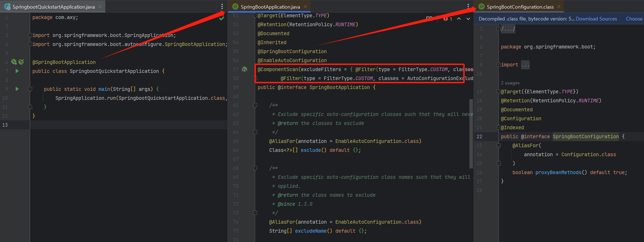
Task: Click line number 22 in right gutter
Action: click(x=479, y=136)
